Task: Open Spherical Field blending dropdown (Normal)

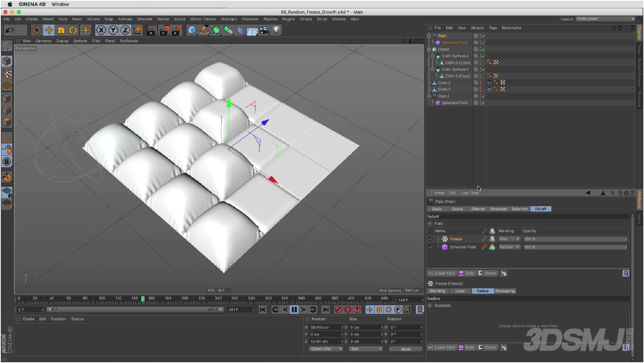Action: click(509, 247)
